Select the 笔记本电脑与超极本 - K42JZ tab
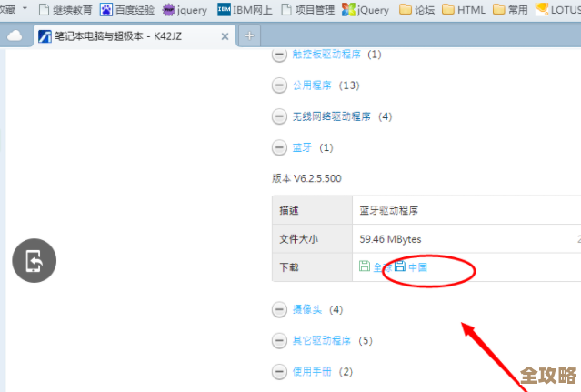The width and height of the screenshot is (581, 392). 135,36
